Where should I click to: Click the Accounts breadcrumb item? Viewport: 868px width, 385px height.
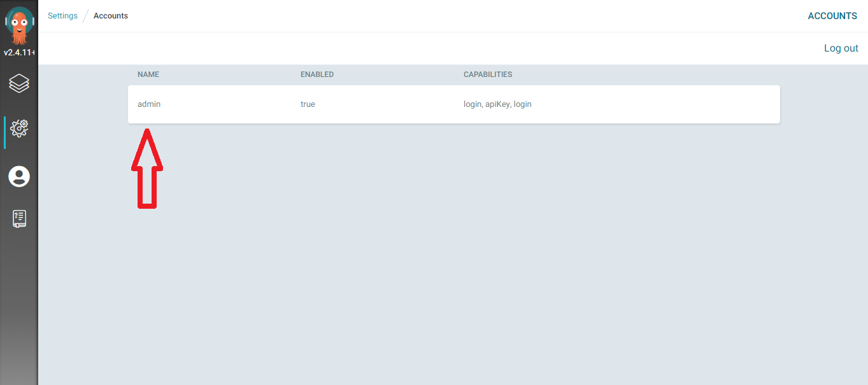point(111,16)
